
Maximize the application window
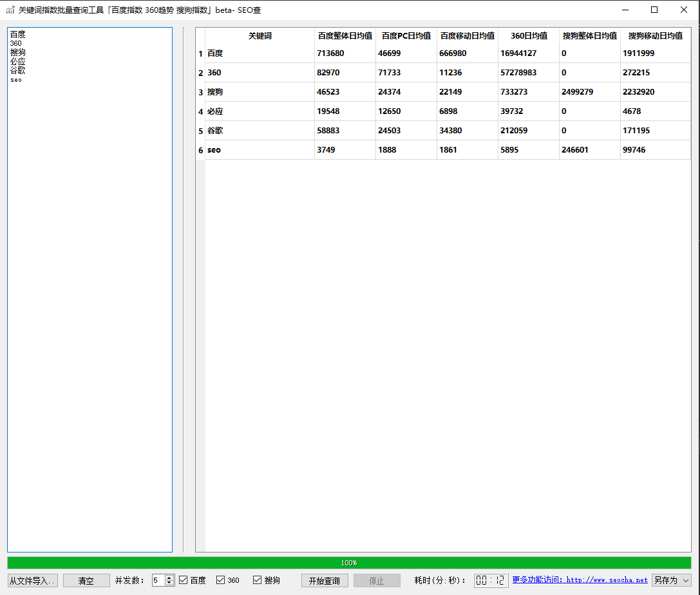click(654, 10)
